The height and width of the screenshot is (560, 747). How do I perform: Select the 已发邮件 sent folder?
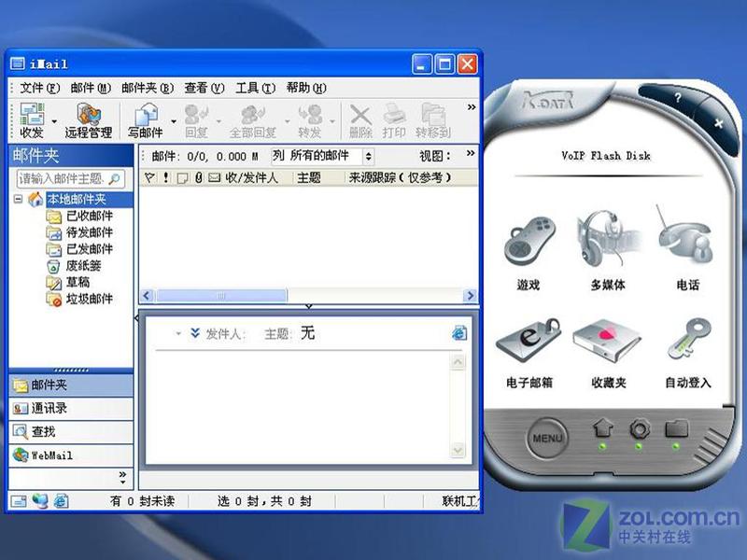point(89,249)
